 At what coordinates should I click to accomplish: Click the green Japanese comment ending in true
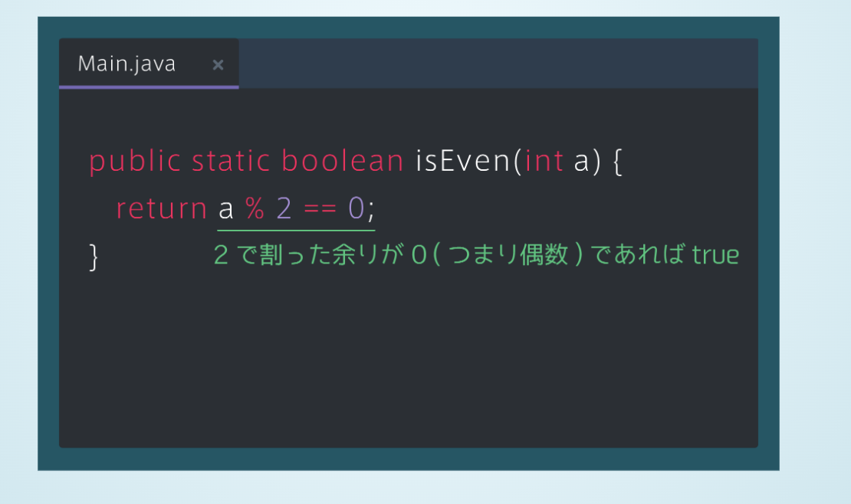click(477, 254)
